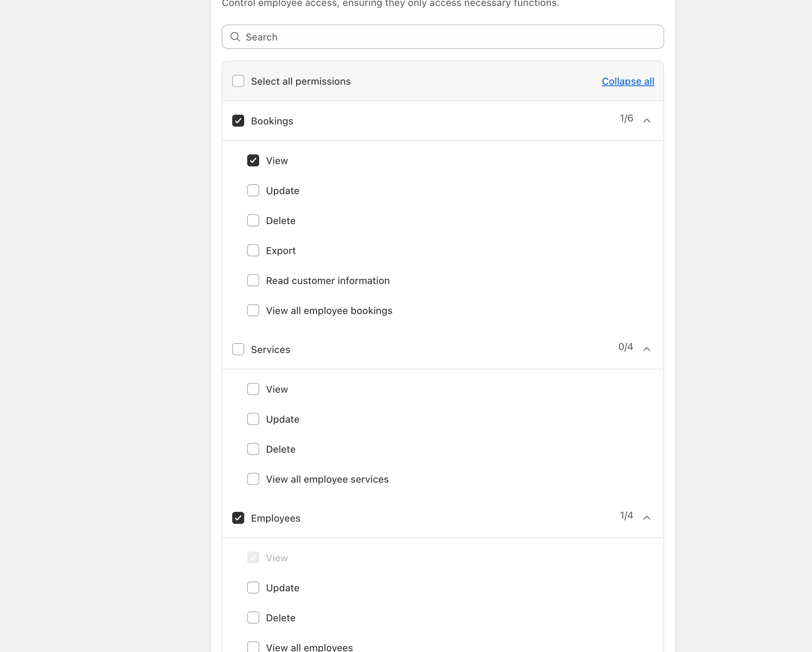Enable Bookings Export permission
812x652 pixels.
[253, 251]
